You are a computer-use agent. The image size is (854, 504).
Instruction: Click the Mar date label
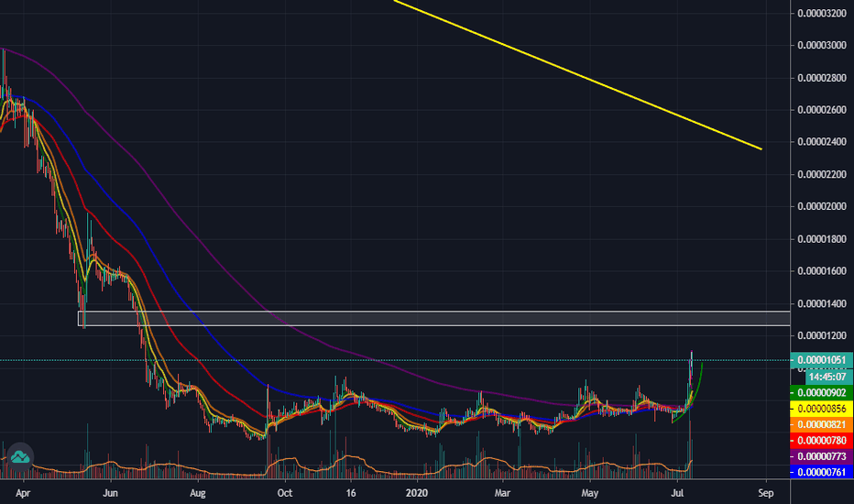[502, 493]
